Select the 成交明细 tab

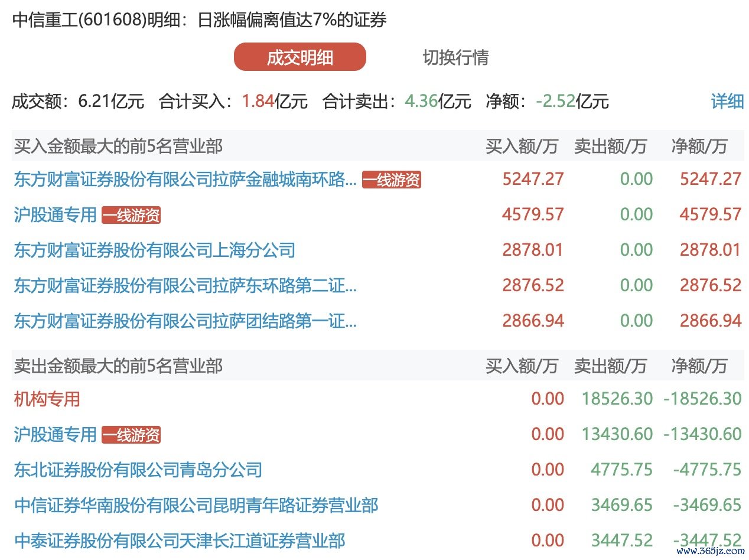[x=299, y=57]
